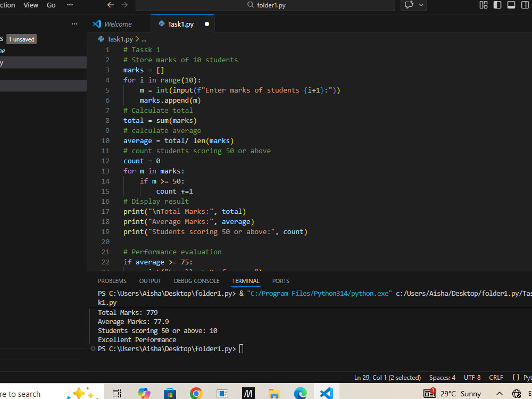The width and height of the screenshot is (532, 399).
Task: Show hidden system tray icons
Action: (x=499, y=394)
